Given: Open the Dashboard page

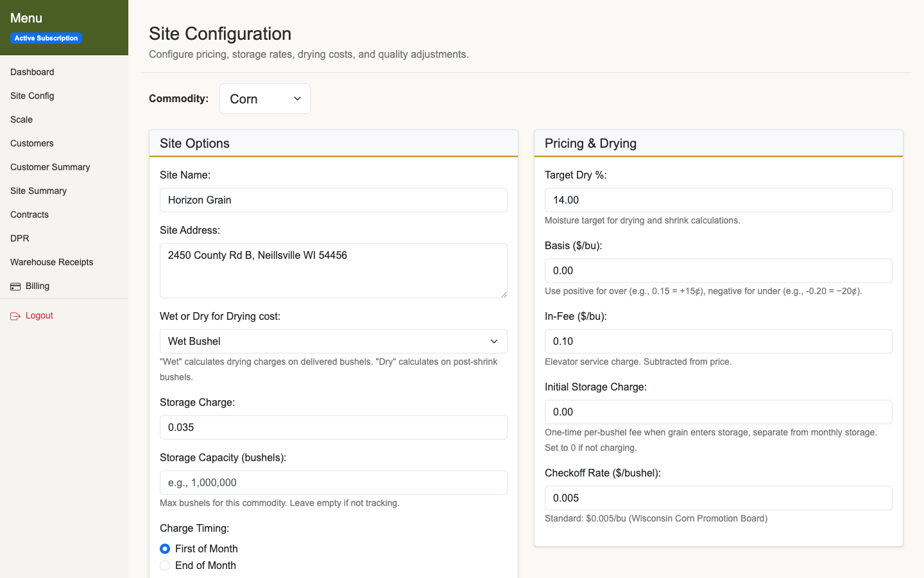Looking at the screenshot, I should [32, 72].
